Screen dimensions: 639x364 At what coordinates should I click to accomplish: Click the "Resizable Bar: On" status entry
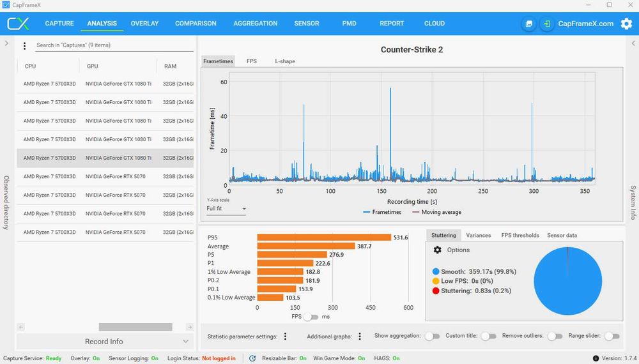(x=284, y=358)
